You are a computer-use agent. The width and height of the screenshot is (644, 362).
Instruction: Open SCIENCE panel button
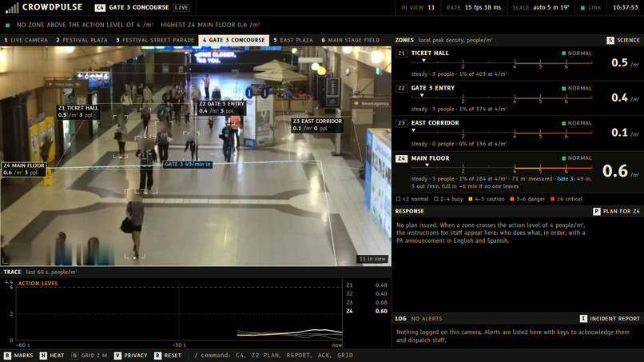[x=623, y=40]
